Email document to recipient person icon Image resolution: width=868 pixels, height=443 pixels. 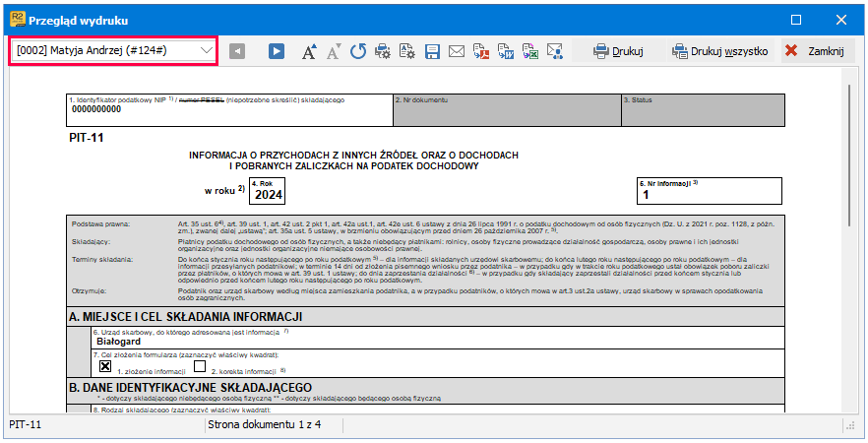click(x=555, y=51)
